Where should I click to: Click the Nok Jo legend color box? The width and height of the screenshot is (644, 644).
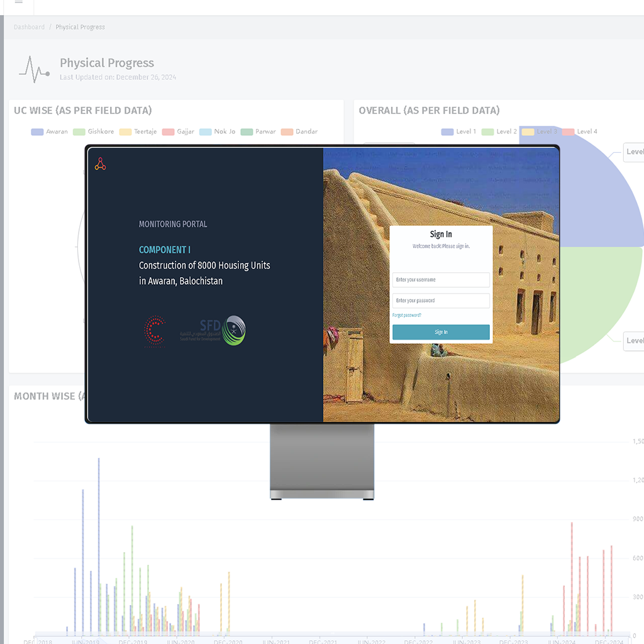tap(206, 131)
